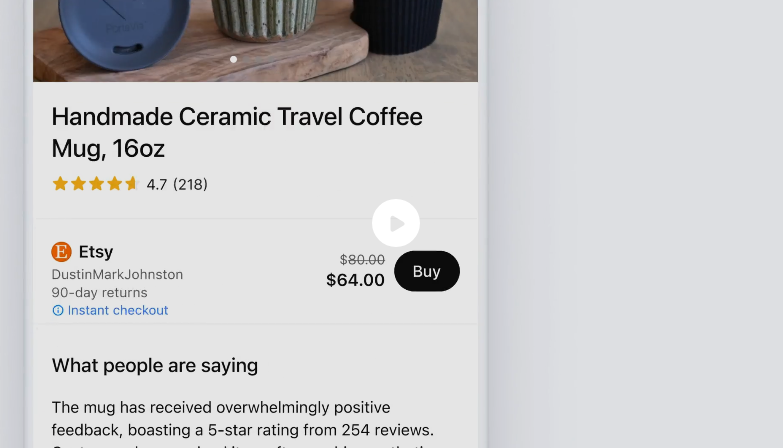Viewport: 783px width, 448px height.
Task: Open the Etsy merchant name
Action: (x=96, y=252)
